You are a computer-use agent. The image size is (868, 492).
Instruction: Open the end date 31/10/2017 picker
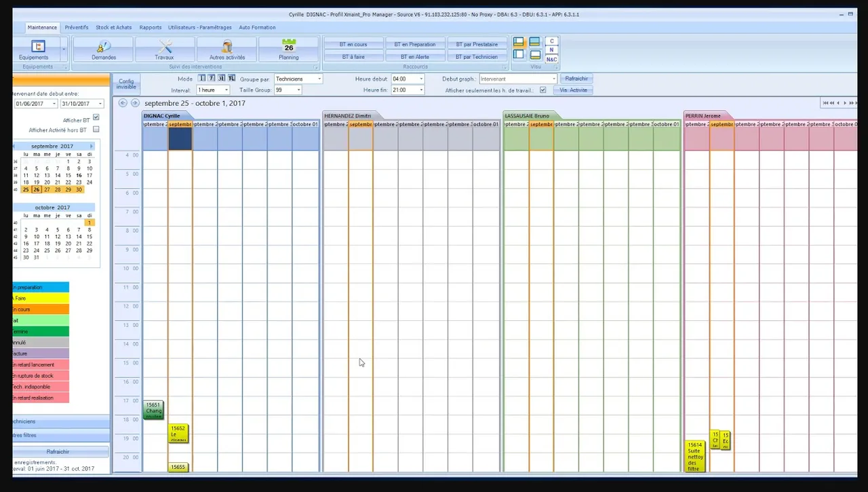[100, 104]
